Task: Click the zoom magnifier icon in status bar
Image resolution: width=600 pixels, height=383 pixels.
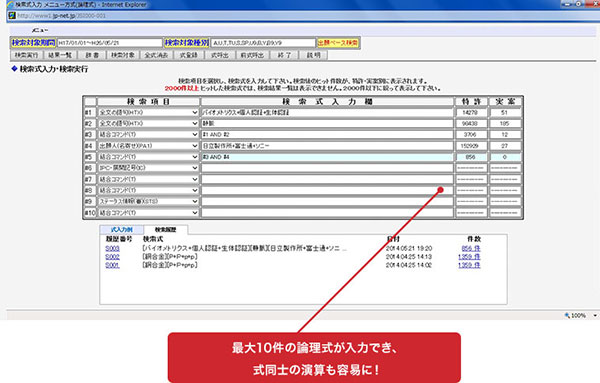Action: click(x=567, y=315)
